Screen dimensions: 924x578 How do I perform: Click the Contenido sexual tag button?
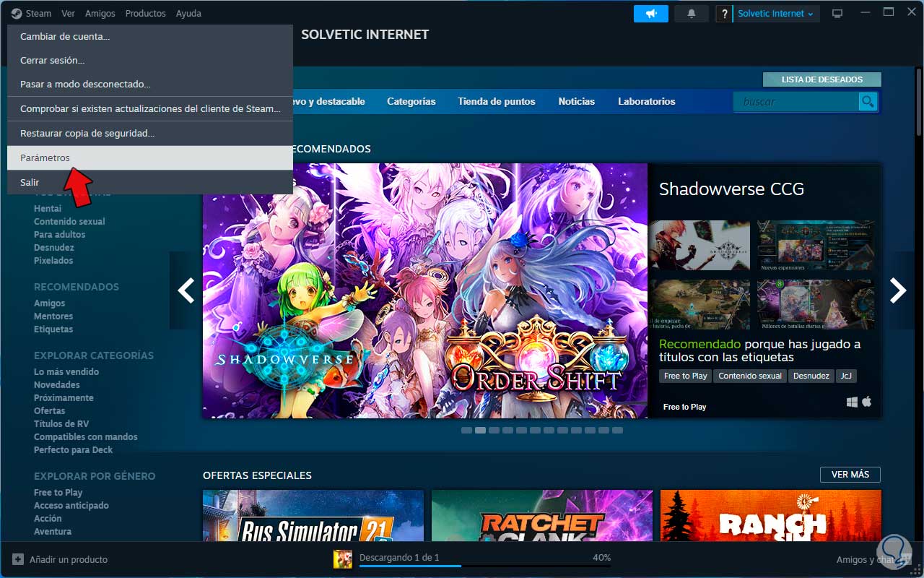750,376
